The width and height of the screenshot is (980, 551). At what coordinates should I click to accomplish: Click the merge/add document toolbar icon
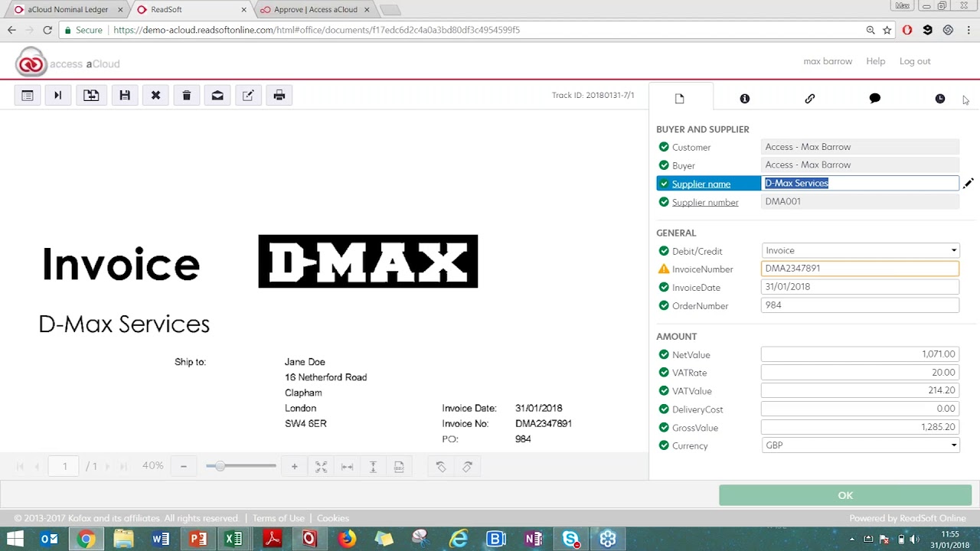91,95
